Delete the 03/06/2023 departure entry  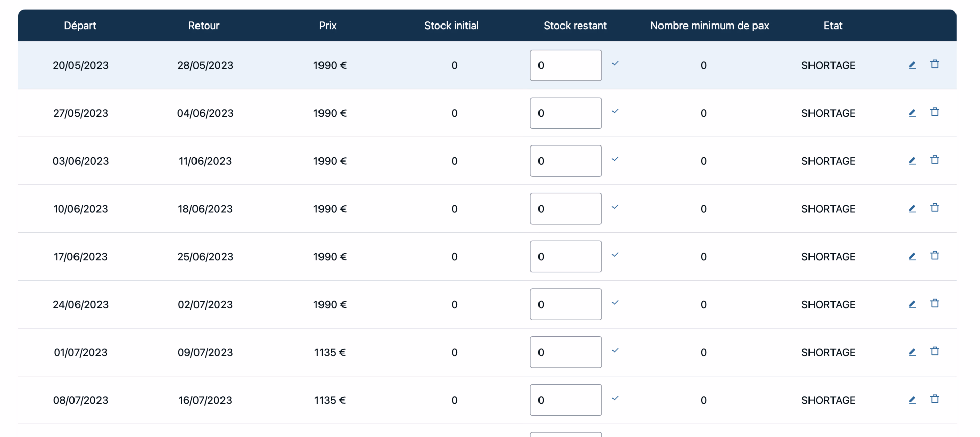click(935, 160)
